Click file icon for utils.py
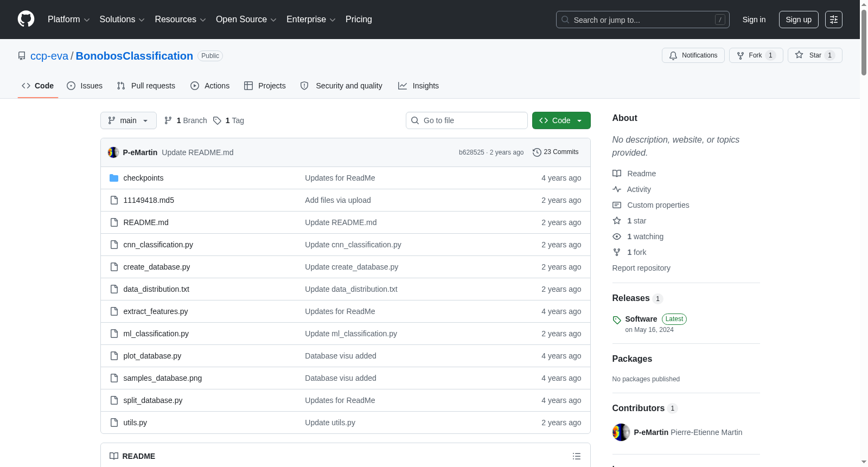The width and height of the screenshot is (868, 467). (x=114, y=423)
